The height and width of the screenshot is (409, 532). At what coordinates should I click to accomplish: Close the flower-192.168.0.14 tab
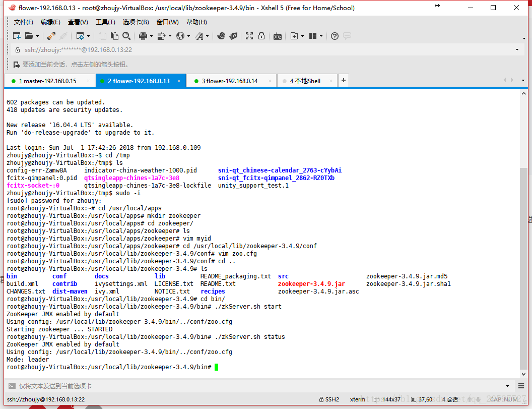click(x=270, y=81)
